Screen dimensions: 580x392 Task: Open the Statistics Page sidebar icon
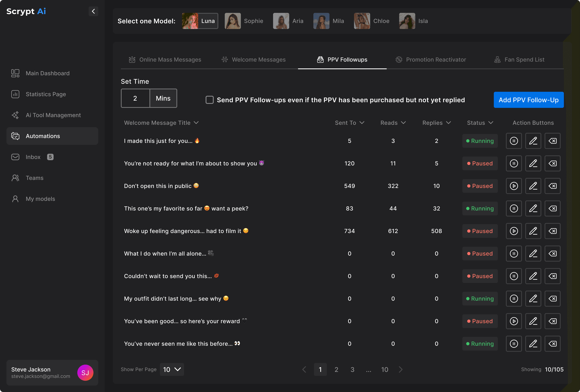(x=15, y=94)
